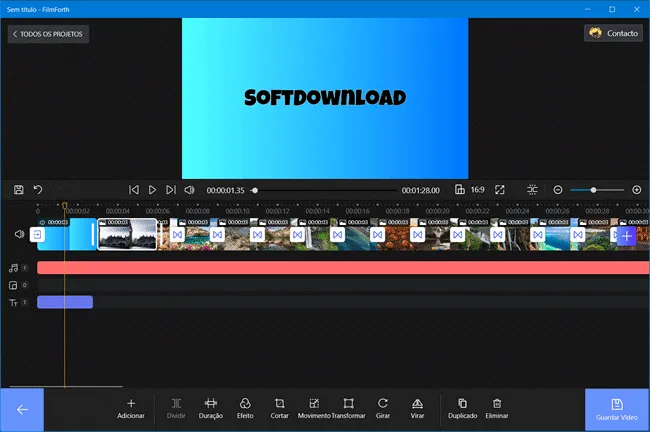Open the Adicionar add menu
650x432 pixels.
click(131, 408)
